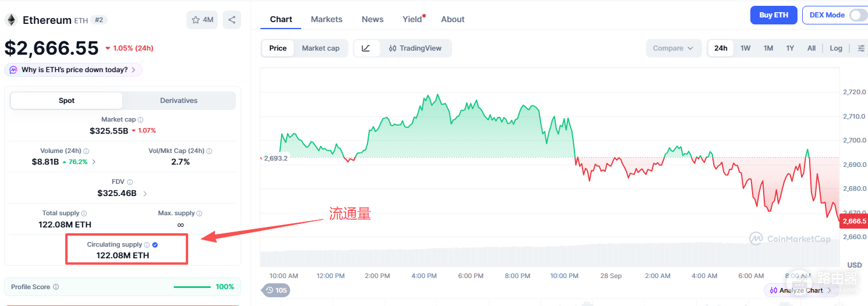Click the Circulating supply info icon

coord(147,245)
